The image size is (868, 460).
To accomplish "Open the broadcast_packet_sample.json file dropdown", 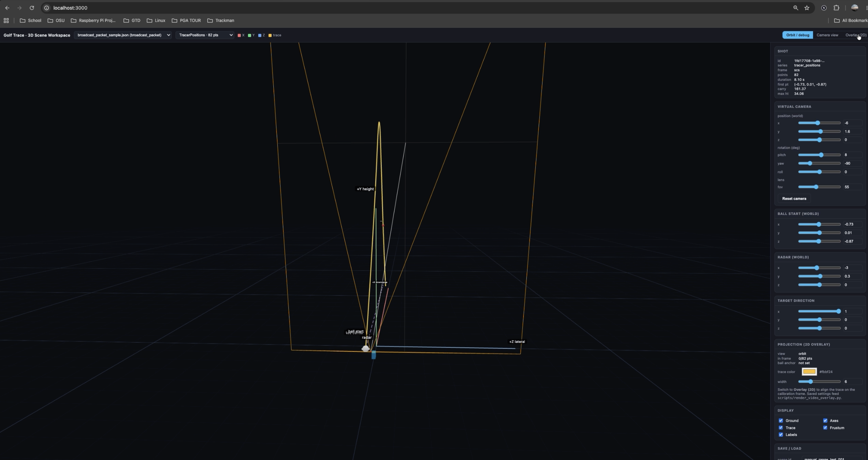I will click(123, 35).
